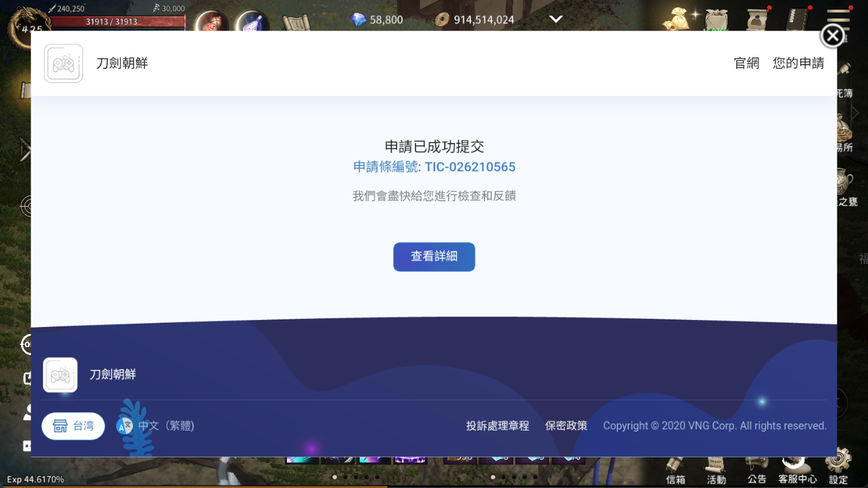868x488 pixels.
Task: Close the support popup with X button
Action: (x=832, y=36)
